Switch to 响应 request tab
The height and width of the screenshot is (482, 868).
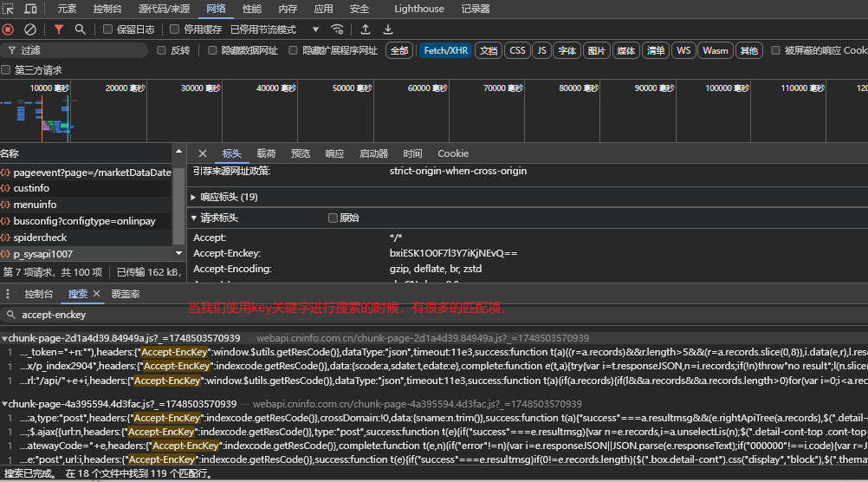(334, 153)
